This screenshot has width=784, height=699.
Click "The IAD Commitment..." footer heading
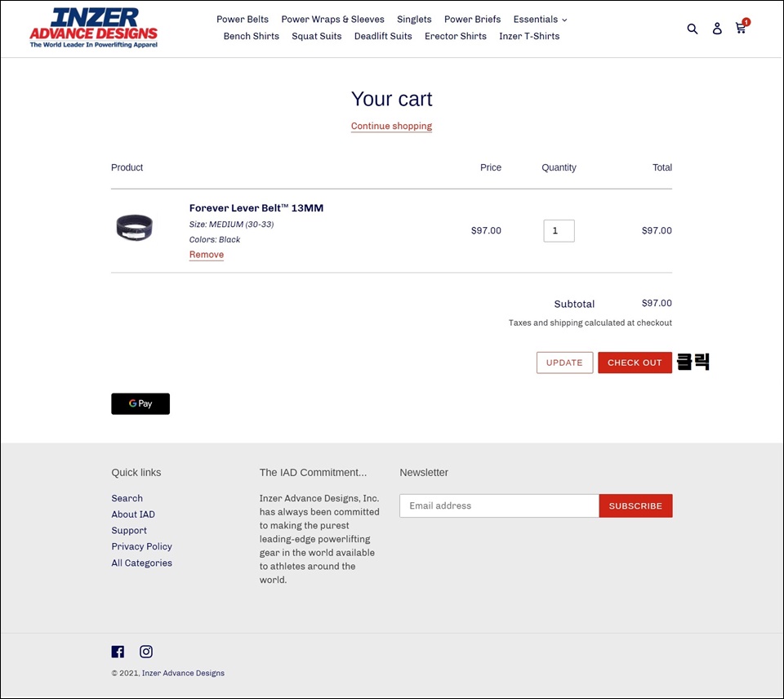coord(313,473)
